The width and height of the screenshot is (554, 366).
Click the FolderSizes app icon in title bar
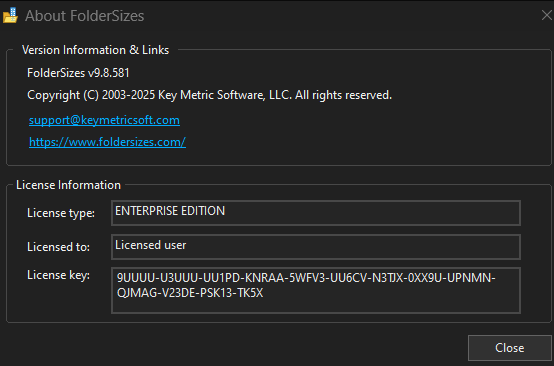pos(11,16)
